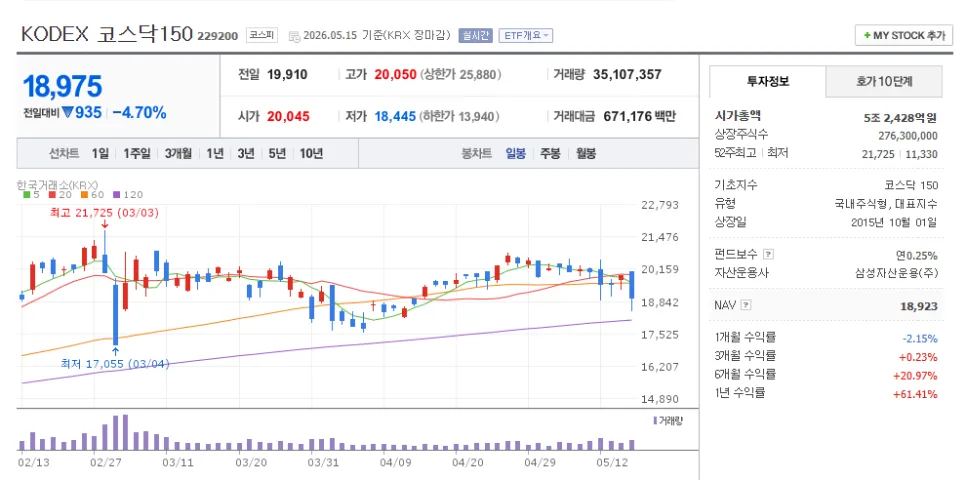Click the 최고 21,725 (03/03) chart marker
The height and width of the screenshot is (480, 966).
[104, 213]
